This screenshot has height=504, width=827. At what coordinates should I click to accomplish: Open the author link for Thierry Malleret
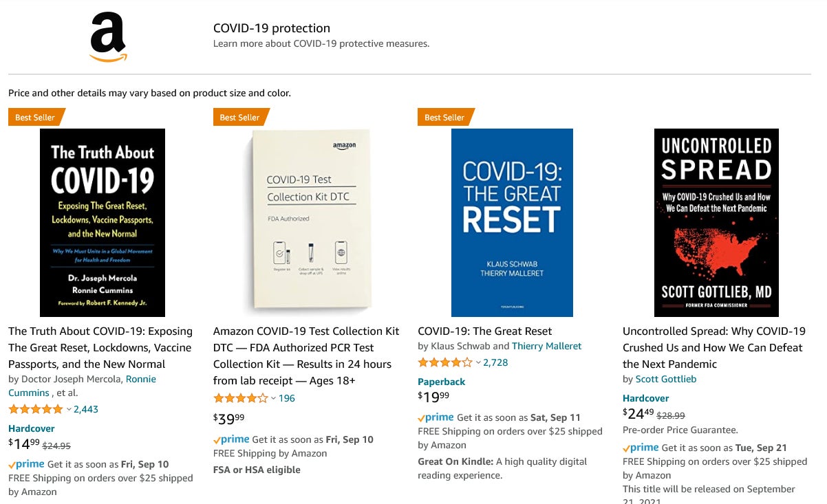tap(546, 346)
